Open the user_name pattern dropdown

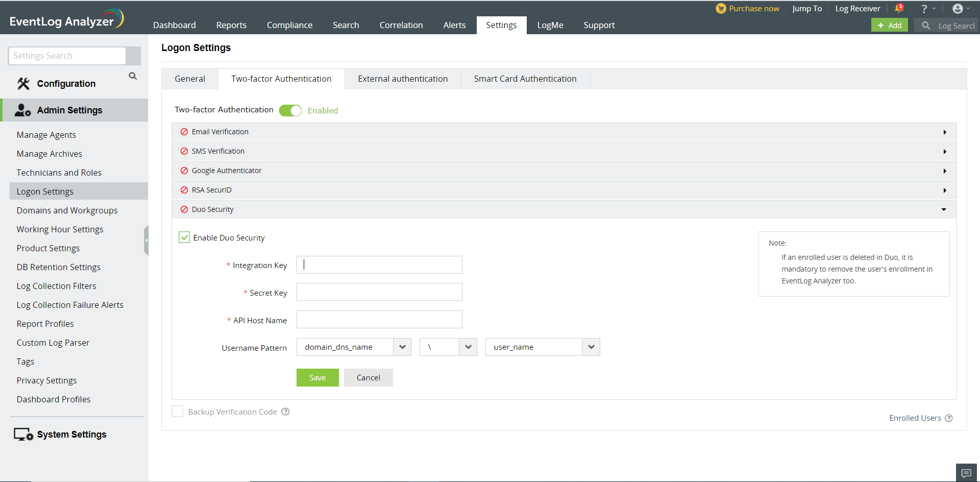click(x=543, y=347)
